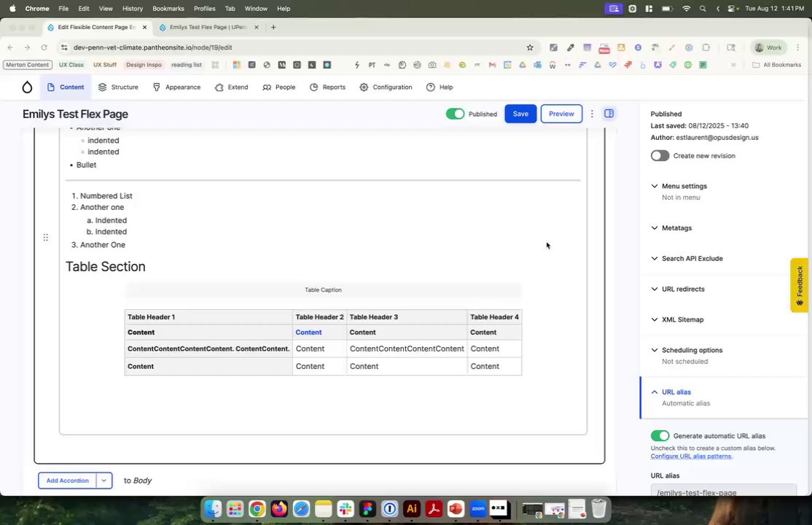Expand the Metatags section

point(724,228)
